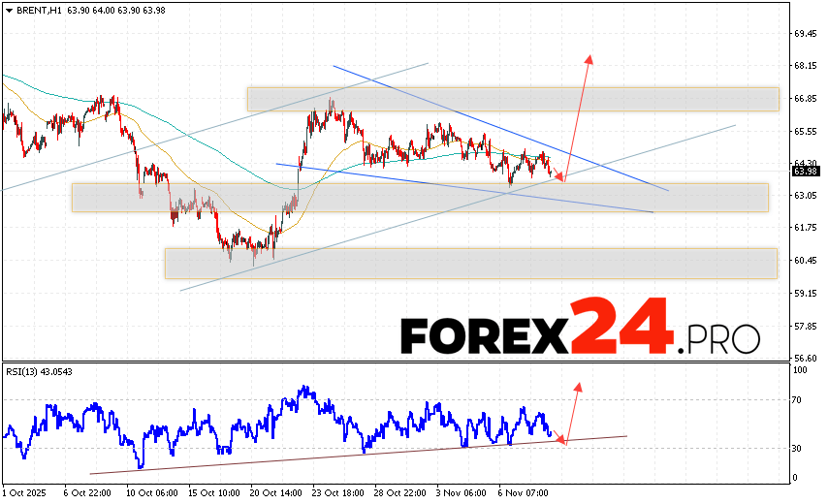
Task: Select the brown RSI trendline's right end
Action: click(626, 436)
